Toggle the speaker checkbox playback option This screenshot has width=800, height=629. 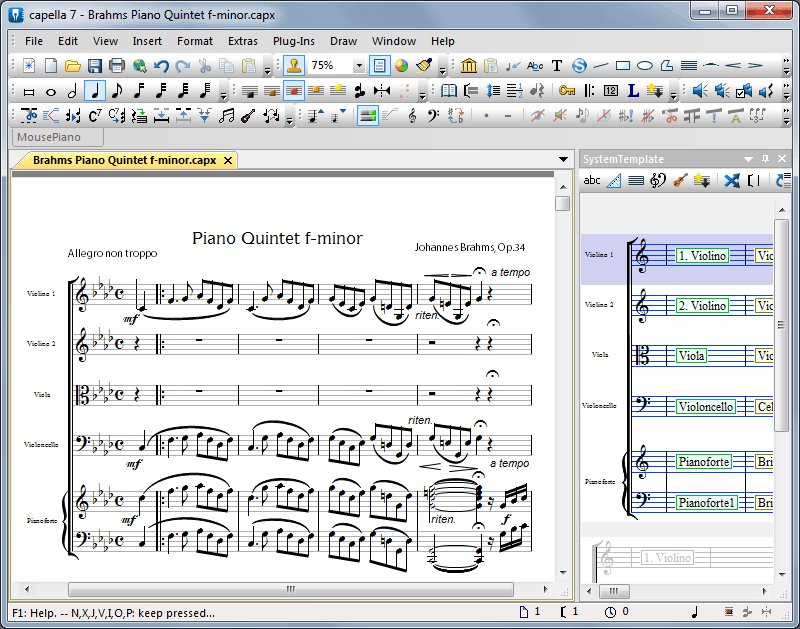click(743, 91)
